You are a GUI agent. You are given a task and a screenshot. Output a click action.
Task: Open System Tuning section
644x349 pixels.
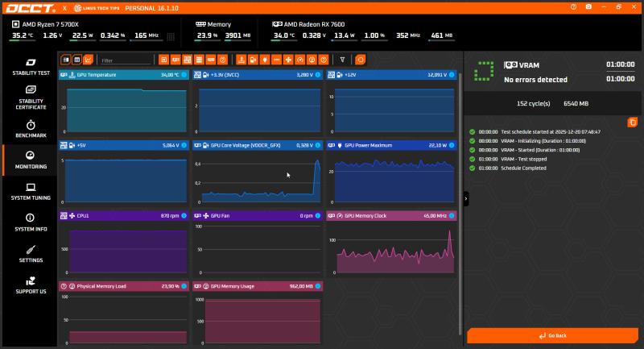(31, 192)
